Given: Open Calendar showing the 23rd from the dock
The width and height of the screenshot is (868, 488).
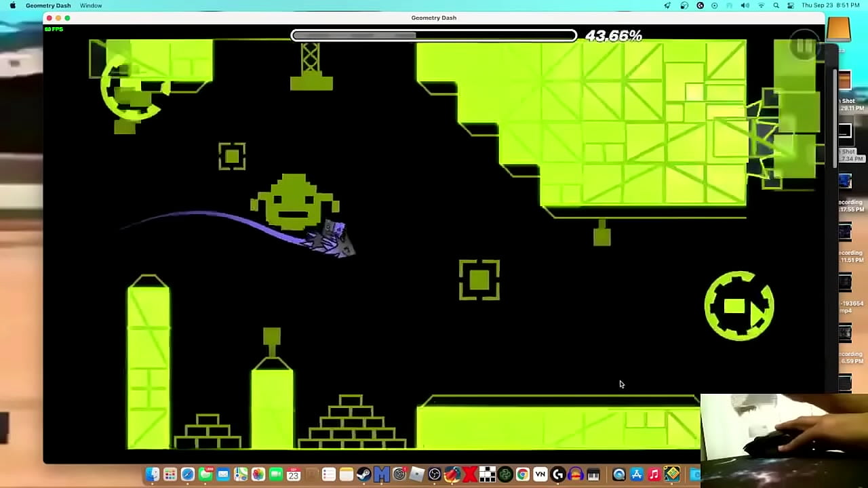Looking at the screenshot, I should click(x=293, y=474).
